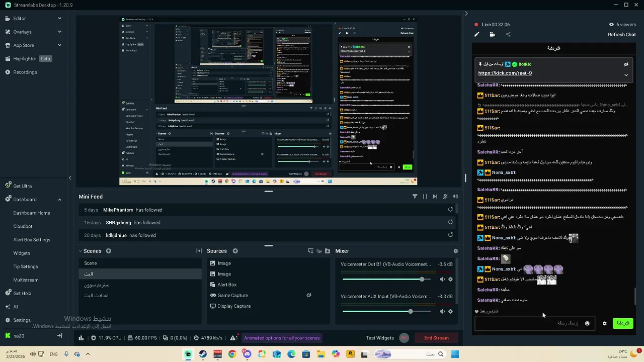Click the Get Ultra sidebar item

[x=22, y=186]
